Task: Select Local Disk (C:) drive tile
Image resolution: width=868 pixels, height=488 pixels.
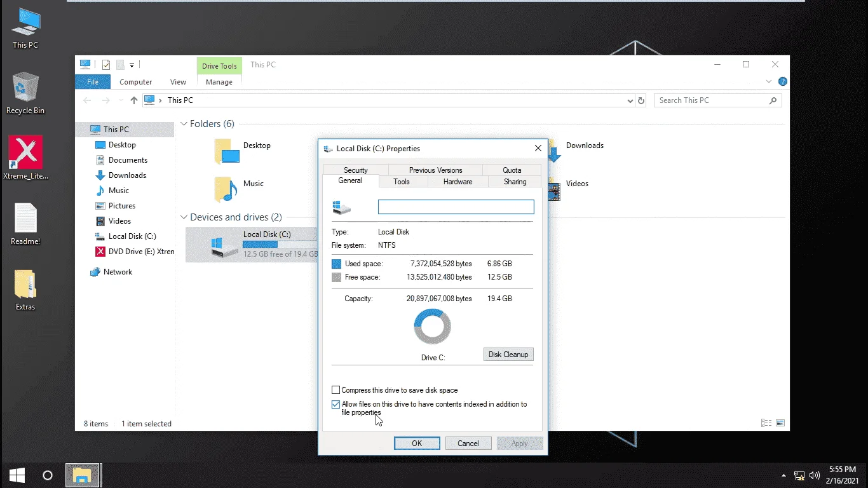Action: tap(252, 245)
